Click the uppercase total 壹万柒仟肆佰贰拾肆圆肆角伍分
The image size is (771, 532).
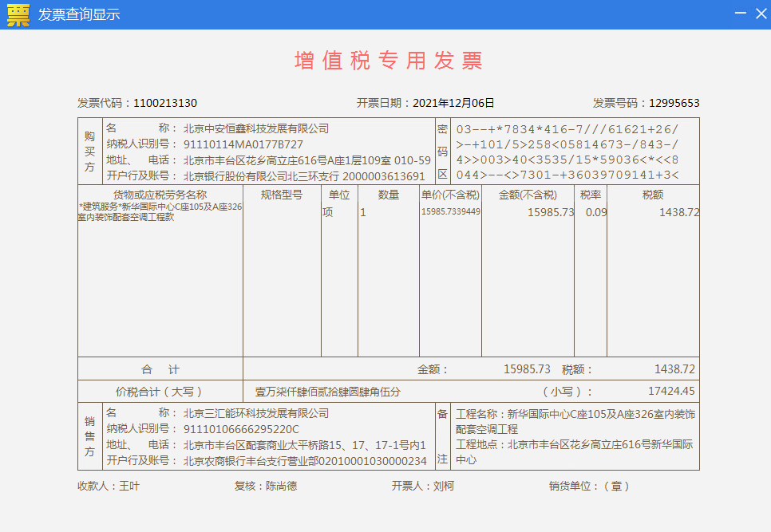(327, 392)
